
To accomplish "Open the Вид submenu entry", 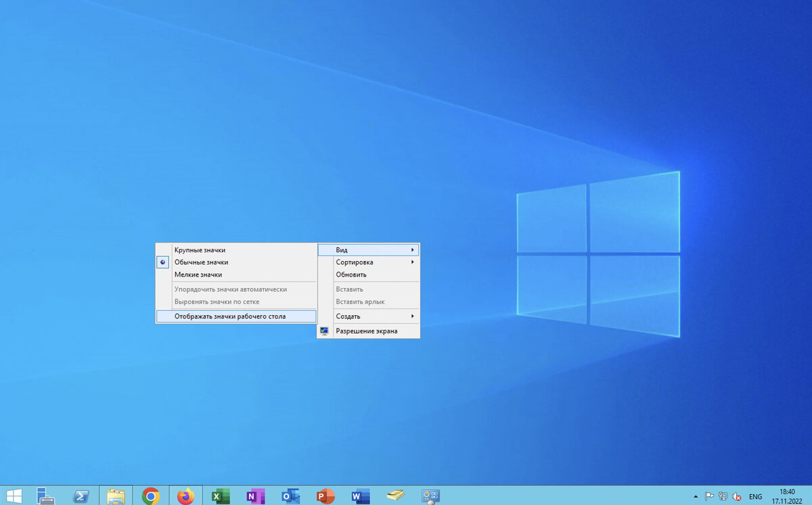I will [x=369, y=250].
